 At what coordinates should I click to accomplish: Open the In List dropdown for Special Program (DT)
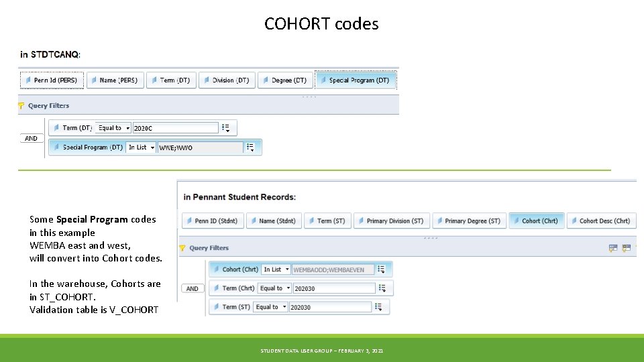[141, 147]
